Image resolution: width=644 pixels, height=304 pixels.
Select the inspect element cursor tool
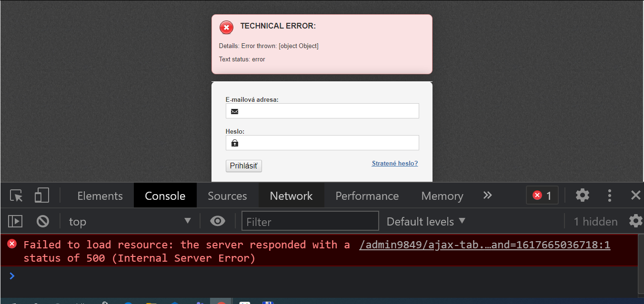click(x=16, y=196)
